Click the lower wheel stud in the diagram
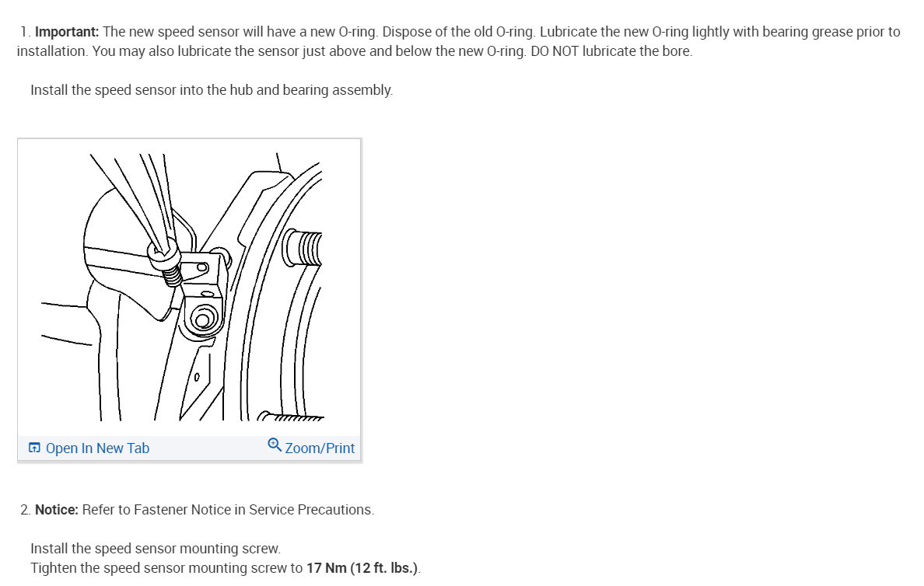The image size is (924, 586). coord(291,417)
